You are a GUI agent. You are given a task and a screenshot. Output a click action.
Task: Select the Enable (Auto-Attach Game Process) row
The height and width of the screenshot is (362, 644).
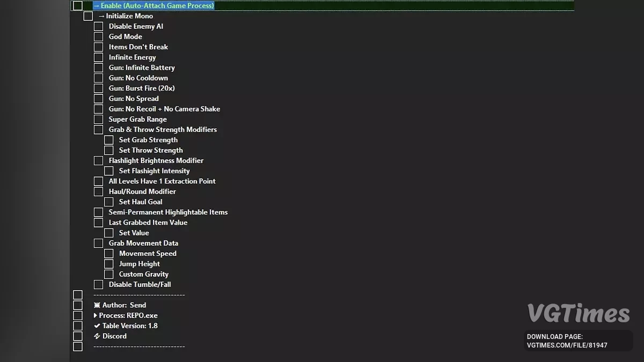[x=155, y=5]
